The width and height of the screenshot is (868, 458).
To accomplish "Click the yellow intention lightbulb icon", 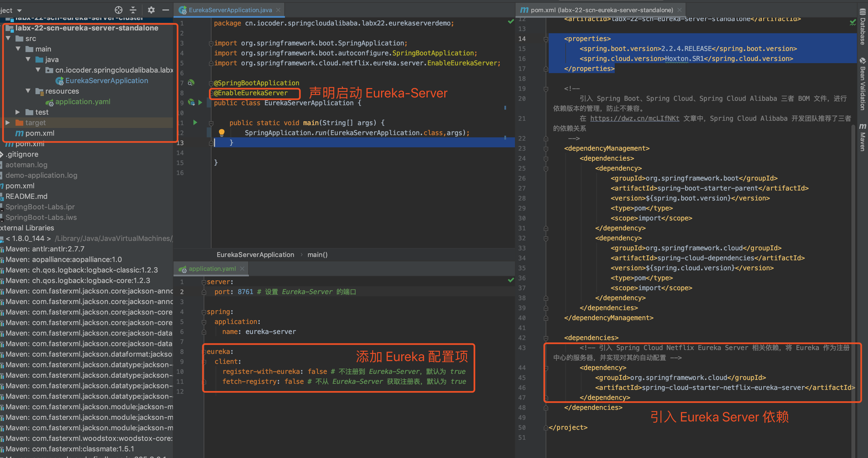I will (221, 132).
